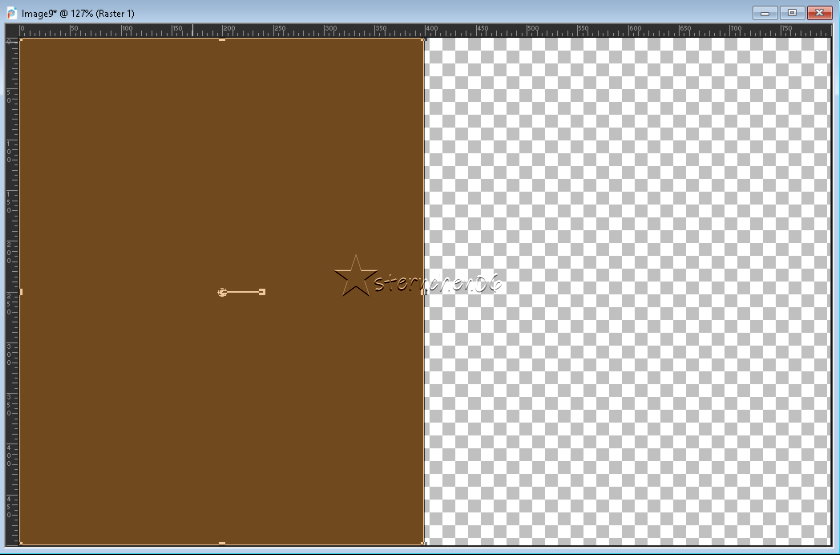Image resolution: width=840 pixels, height=555 pixels.
Task: Click the top-left corner transform handle
Action: click(21, 40)
